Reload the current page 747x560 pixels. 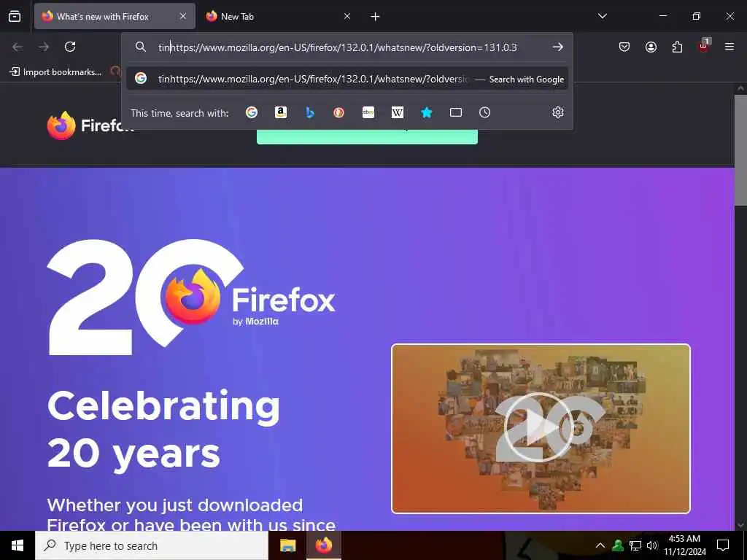tap(70, 47)
